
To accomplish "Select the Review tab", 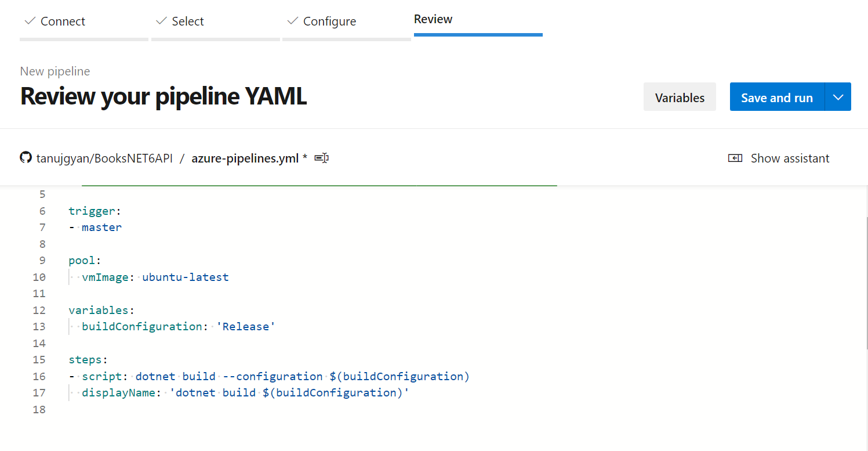I will pos(433,19).
